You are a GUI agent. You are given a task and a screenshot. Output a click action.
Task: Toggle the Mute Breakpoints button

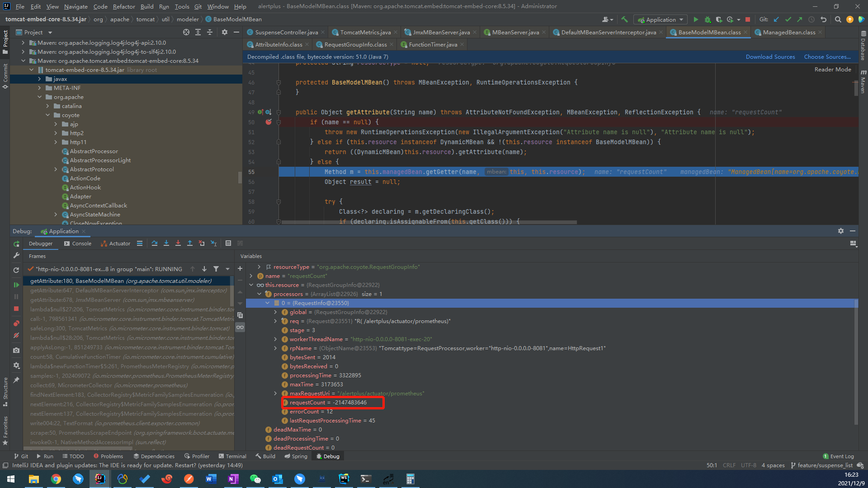[16, 335]
